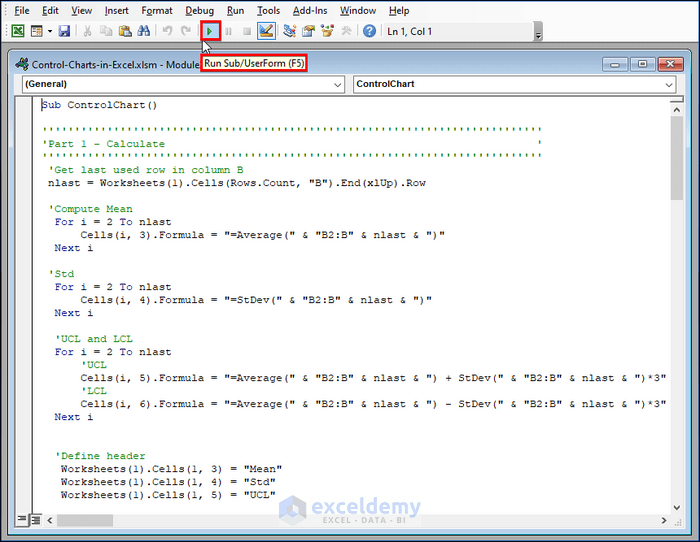Open Find with the binoculars icon
700x542 pixels.
coord(144,31)
